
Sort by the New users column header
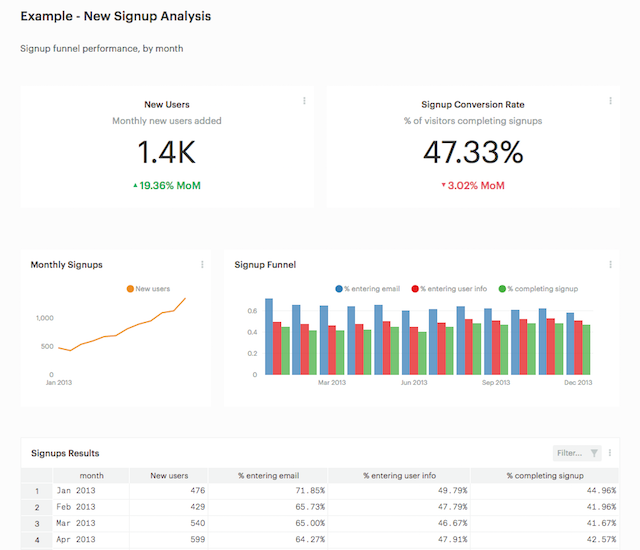click(169, 475)
